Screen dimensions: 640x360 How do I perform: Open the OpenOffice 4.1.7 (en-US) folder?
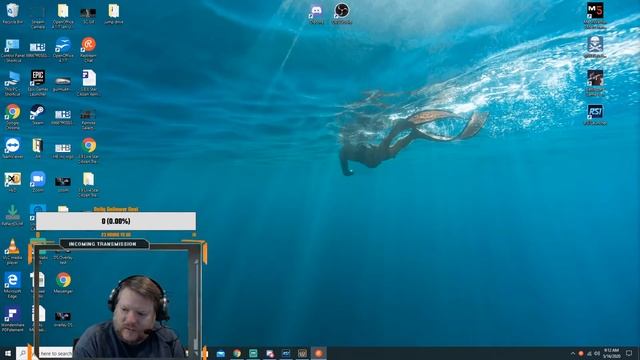[63, 16]
